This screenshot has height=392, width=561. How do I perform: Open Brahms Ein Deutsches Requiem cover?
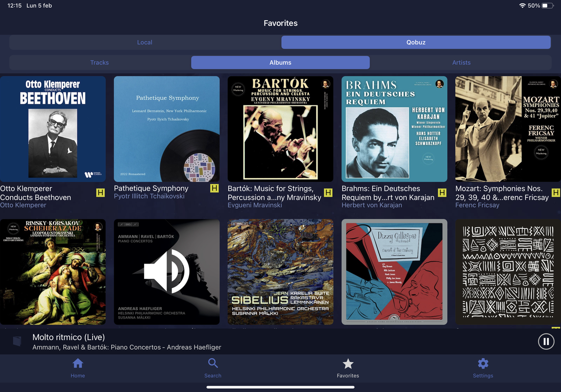pyautogui.click(x=394, y=129)
